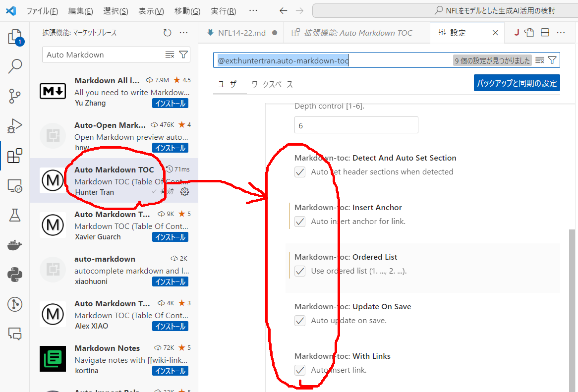Open Source Control view
The image size is (578, 392).
click(x=15, y=96)
